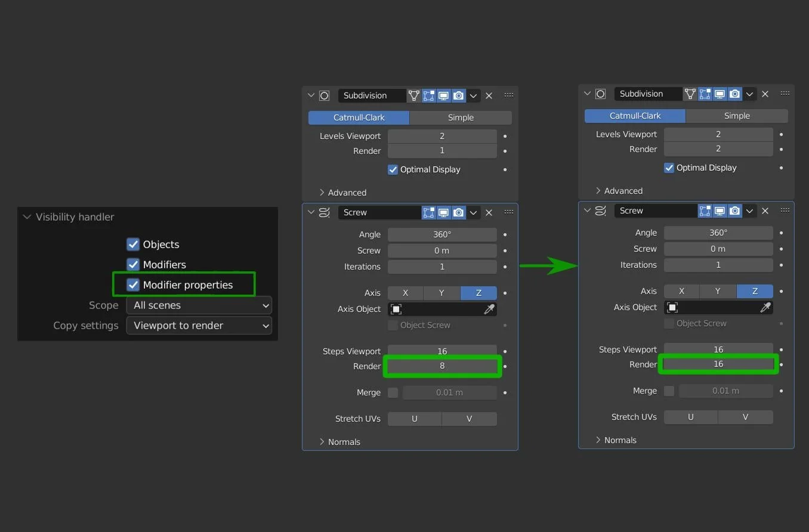Click the on-cage editing icon in the Subdivision header
The width and height of the screenshot is (809, 532).
[x=414, y=95]
